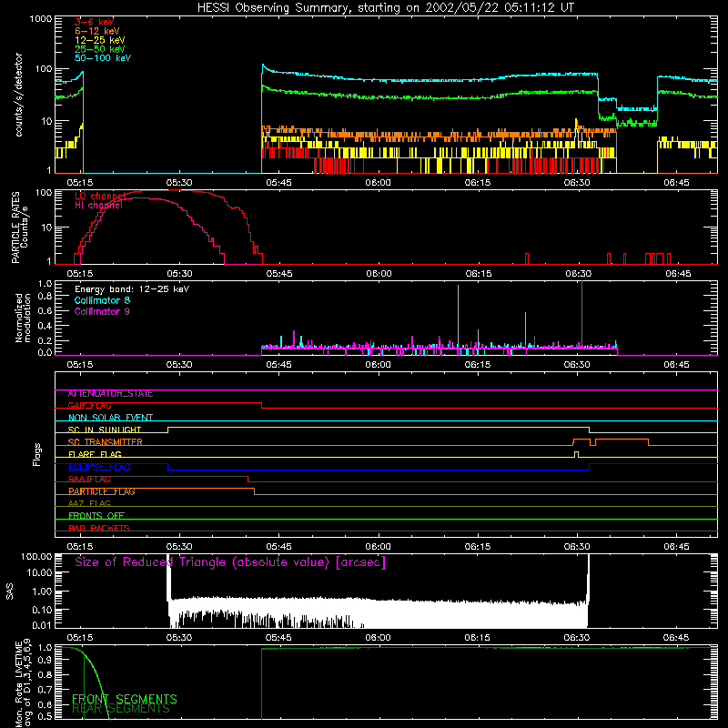The image size is (728, 728).
Task: Click the SC_IN_SUNLIGHT flag label
Action: point(105,430)
